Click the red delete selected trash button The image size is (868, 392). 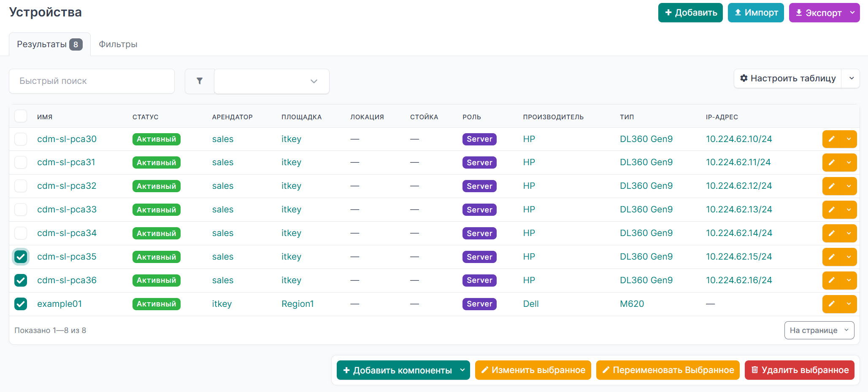pos(800,370)
